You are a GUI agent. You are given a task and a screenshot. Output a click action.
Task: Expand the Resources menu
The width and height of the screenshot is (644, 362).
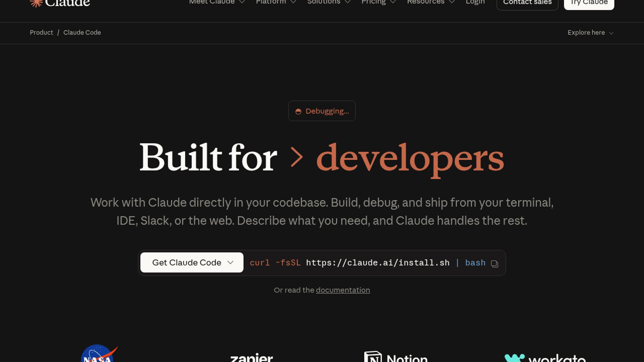(431, 2)
